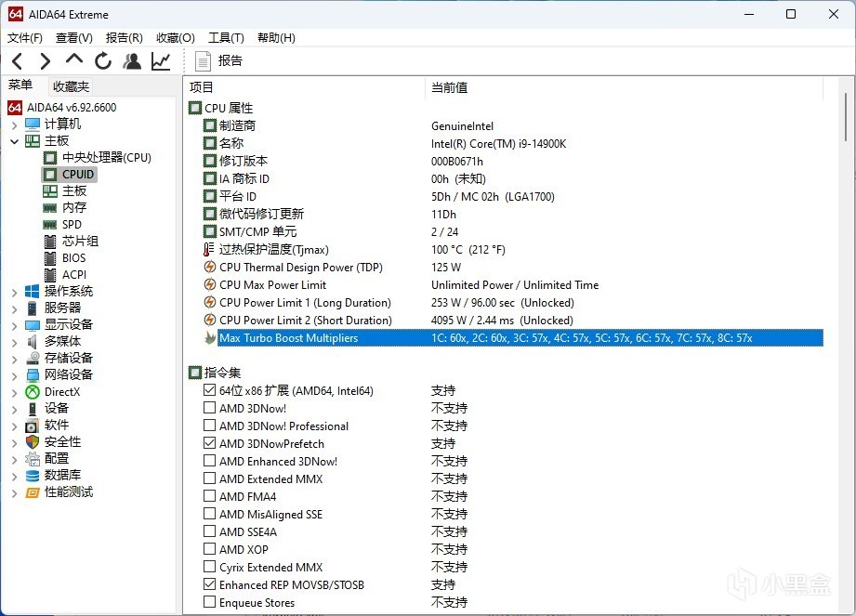Switch to the 菜单 tab
The image size is (856, 616).
(20, 85)
